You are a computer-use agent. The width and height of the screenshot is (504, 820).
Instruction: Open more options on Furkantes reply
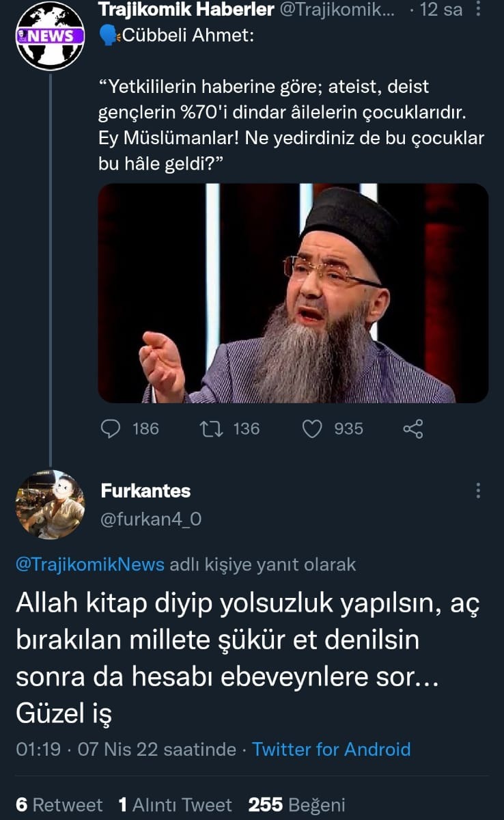click(x=477, y=491)
